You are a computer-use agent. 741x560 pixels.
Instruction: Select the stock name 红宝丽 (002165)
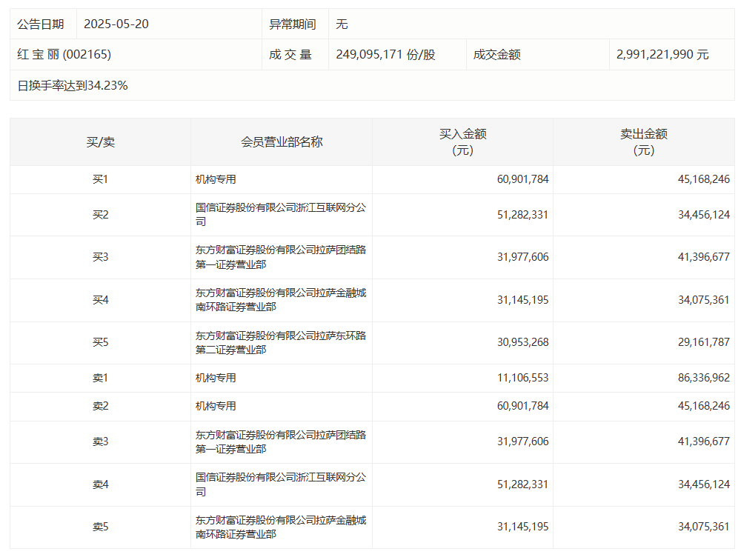click(x=64, y=54)
